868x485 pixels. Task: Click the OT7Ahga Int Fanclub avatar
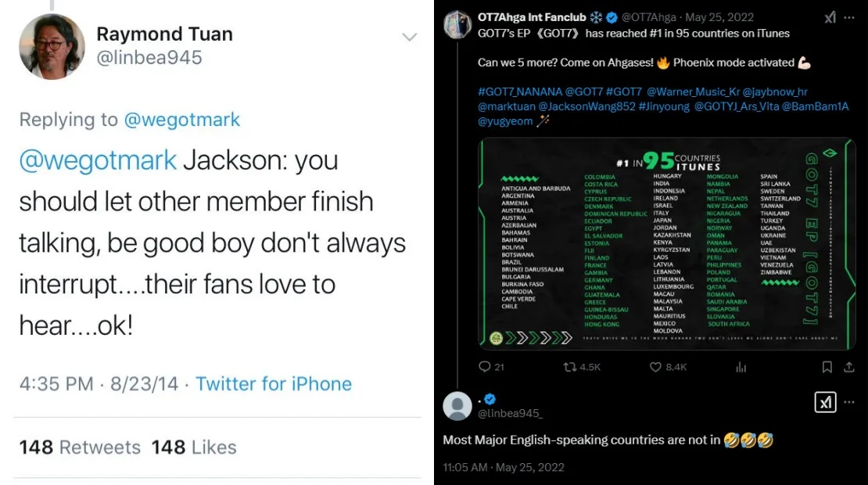pos(457,25)
